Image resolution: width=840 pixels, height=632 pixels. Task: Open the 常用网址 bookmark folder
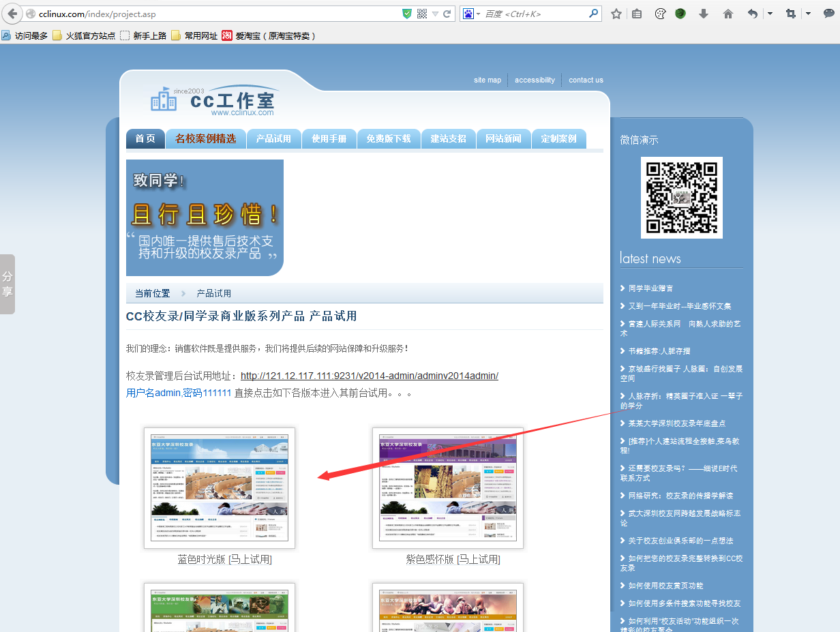(x=194, y=35)
